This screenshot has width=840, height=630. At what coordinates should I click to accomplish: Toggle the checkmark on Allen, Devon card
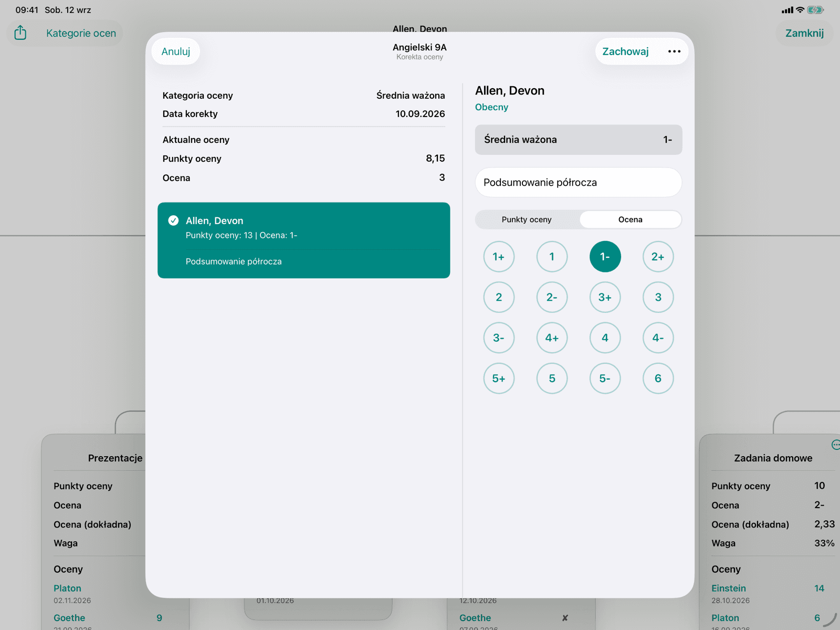[173, 220]
